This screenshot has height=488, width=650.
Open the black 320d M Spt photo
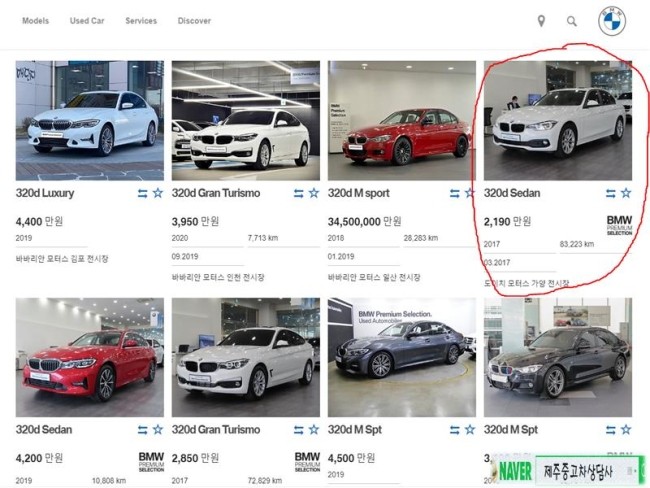558,357
